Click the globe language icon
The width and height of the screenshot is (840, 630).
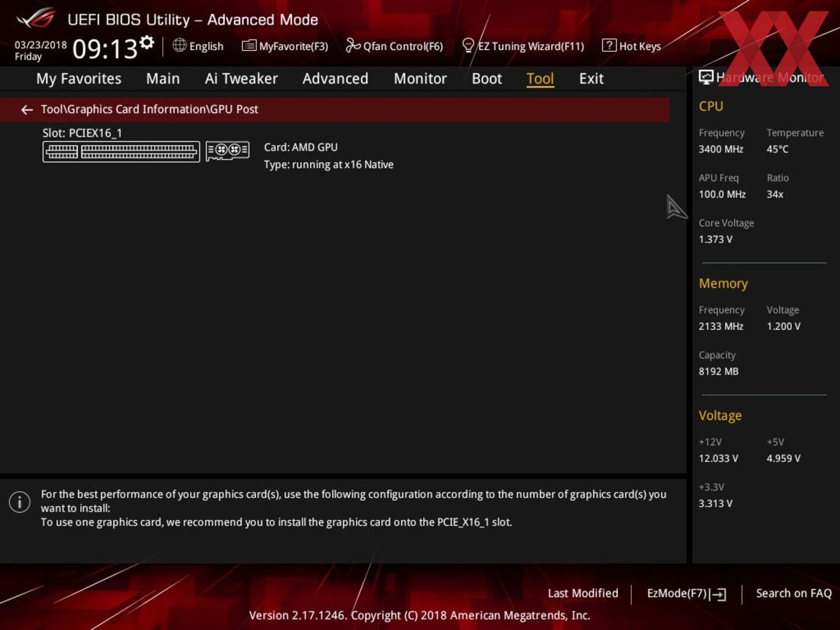click(179, 45)
